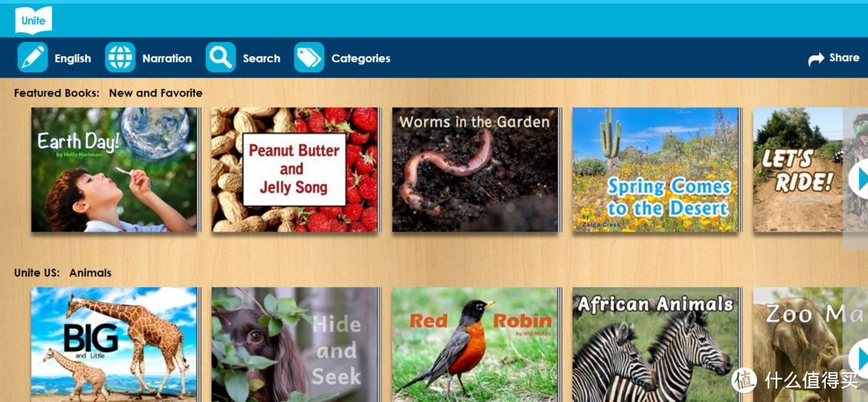This screenshot has width=868, height=402.
Task: Open the African Animals zebra book
Action: [x=656, y=344]
